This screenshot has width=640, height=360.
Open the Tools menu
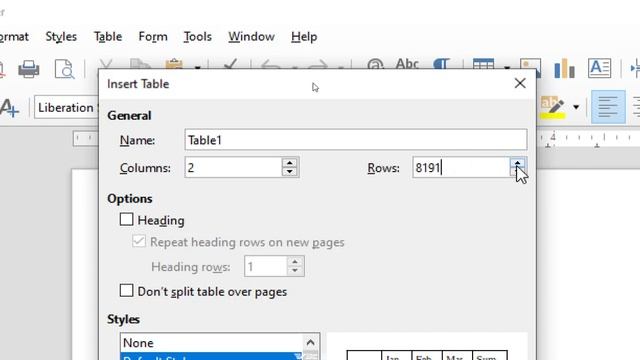click(198, 37)
